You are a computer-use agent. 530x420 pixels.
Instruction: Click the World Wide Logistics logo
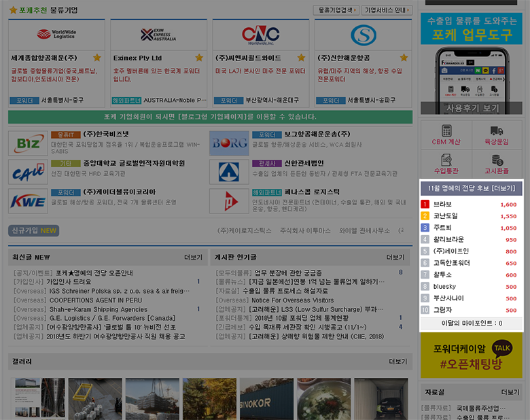56,34
